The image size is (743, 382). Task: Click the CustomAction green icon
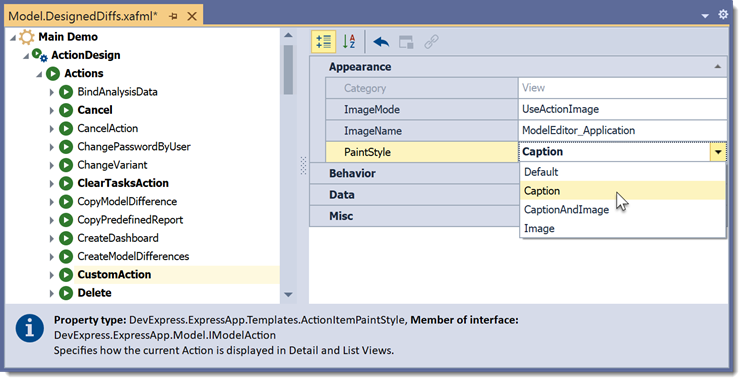(66, 275)
